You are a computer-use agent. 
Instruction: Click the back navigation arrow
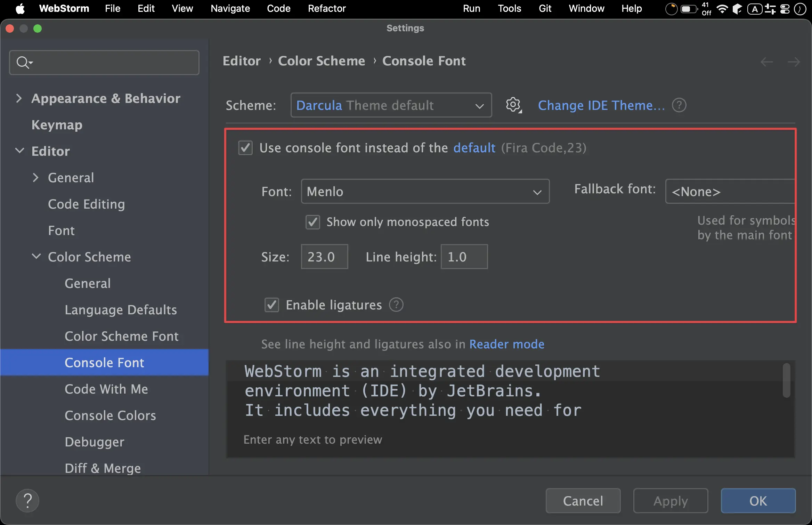click(766, 62)
